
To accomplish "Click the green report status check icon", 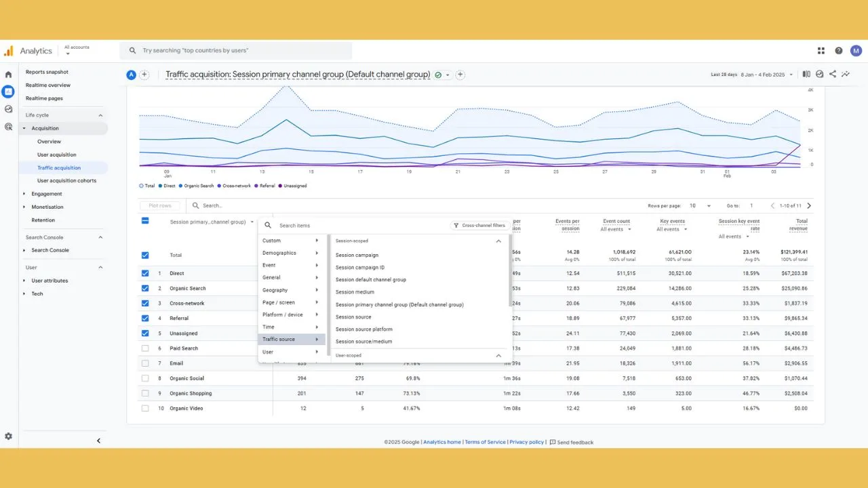I will click(438, 75).
